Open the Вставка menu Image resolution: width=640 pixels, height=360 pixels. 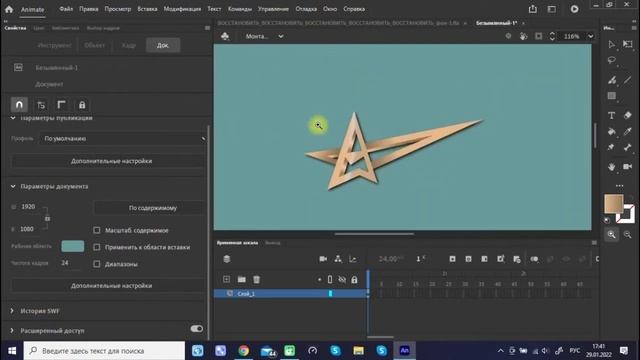[x=147, y=9]
